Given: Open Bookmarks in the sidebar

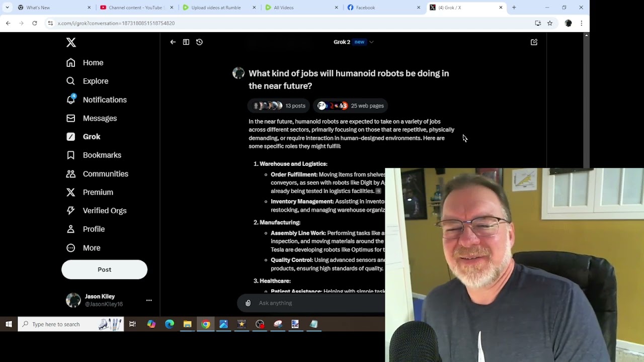Looking at the screenshot, I should click(x=94, y=155).
